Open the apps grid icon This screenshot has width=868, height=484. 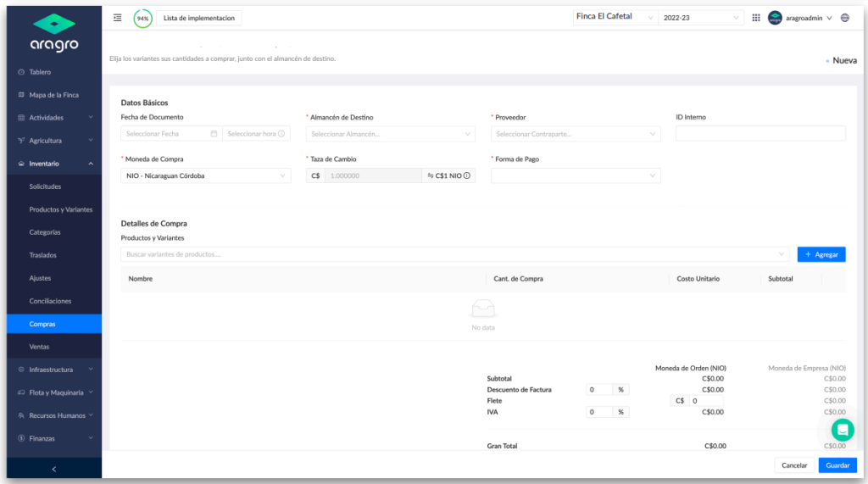[x=755, y=18]
